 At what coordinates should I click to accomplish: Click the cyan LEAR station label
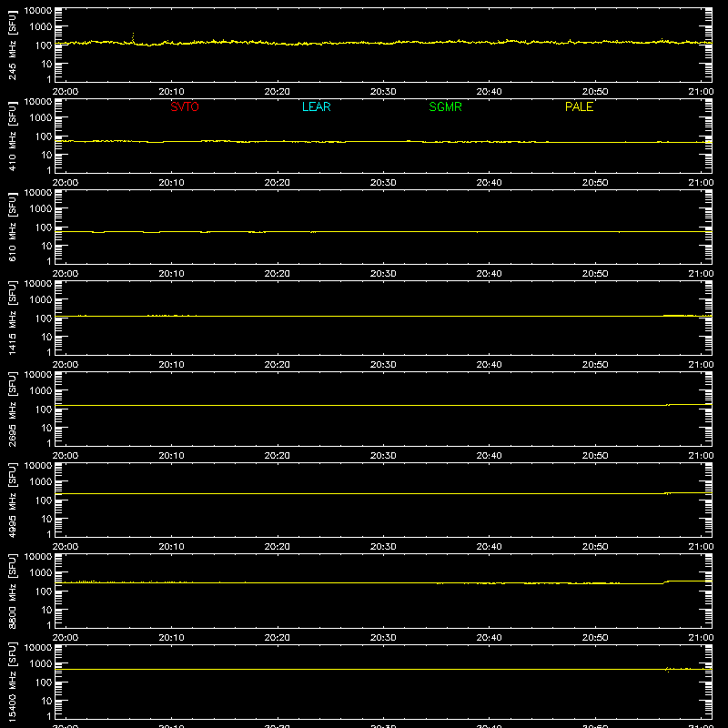(316, 106)
